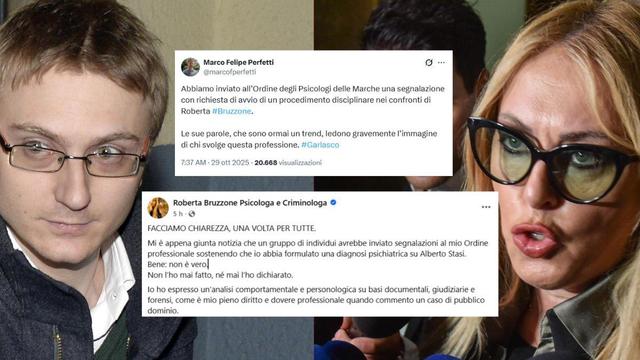This screenshot has height=360, width=640.
Task: Open the #Garlasco hashtag
Action: pos(320,145)
